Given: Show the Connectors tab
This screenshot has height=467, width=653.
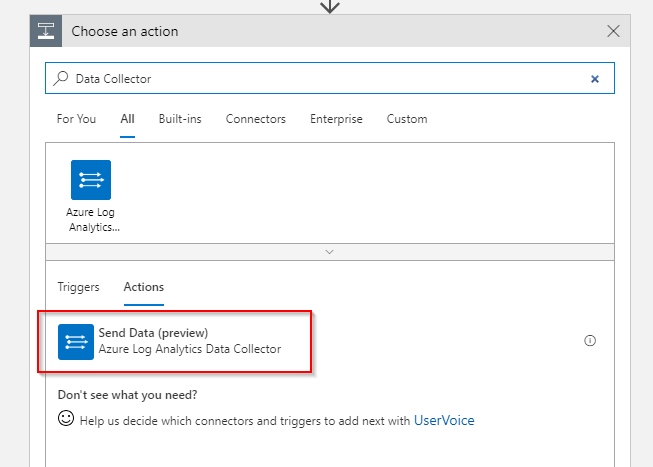Looking at the screenshot, I should coord(255,119).
